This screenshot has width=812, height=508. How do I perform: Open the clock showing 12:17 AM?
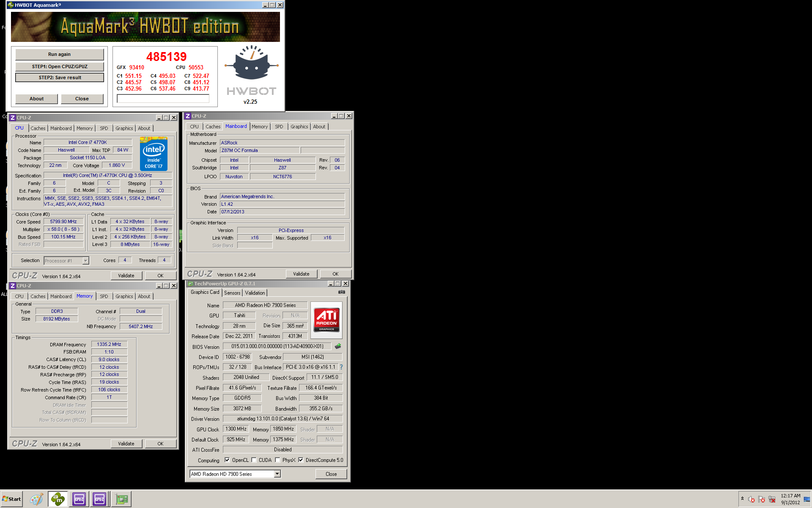click(790, 499)
